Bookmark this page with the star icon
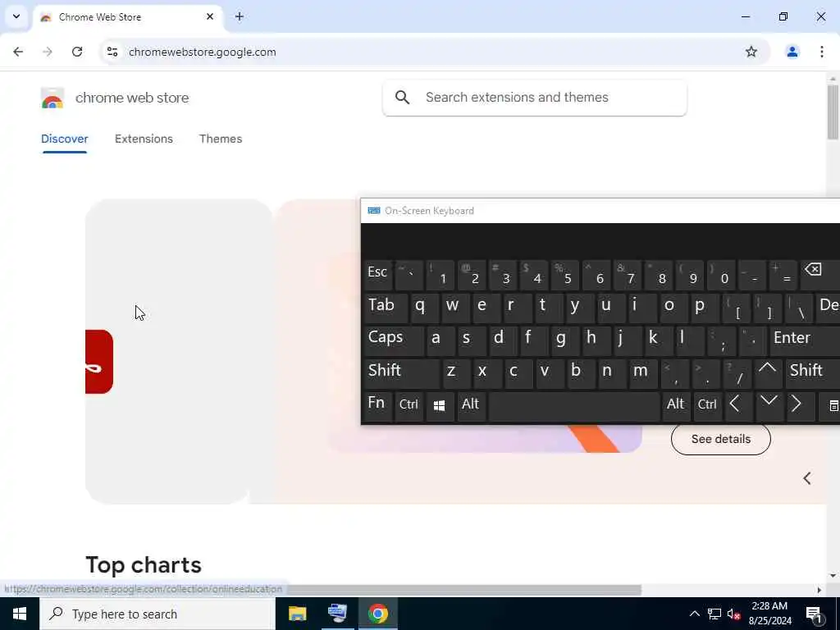Viewport: 840px width, 630px height. (751, 52)
